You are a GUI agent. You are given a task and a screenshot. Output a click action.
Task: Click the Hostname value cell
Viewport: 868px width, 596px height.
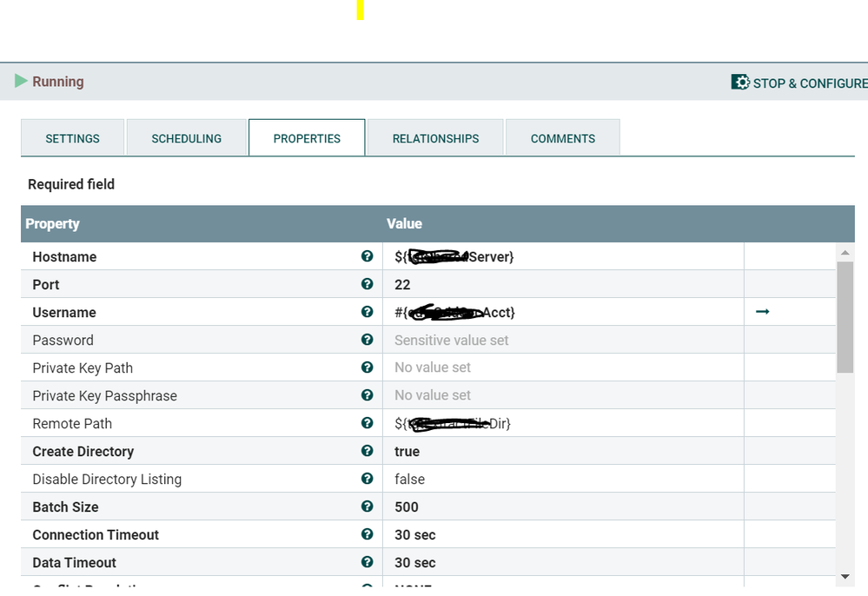(563, 256)
